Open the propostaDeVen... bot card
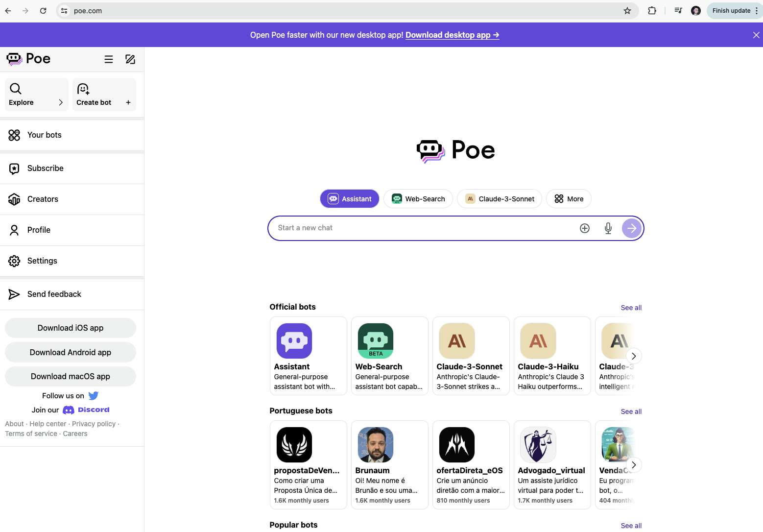This screenshot has width=763, height=532. tap(309, 465)
